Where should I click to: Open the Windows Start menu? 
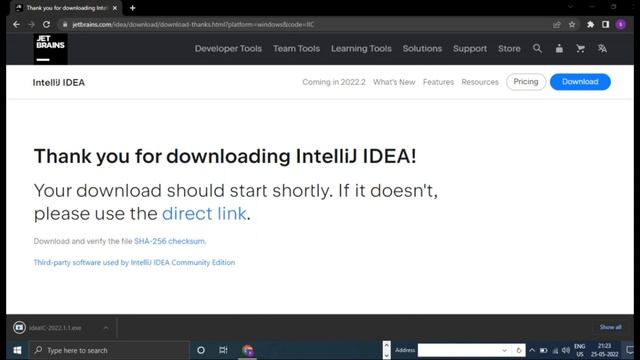pyautogui.click(x=17, y=350)
